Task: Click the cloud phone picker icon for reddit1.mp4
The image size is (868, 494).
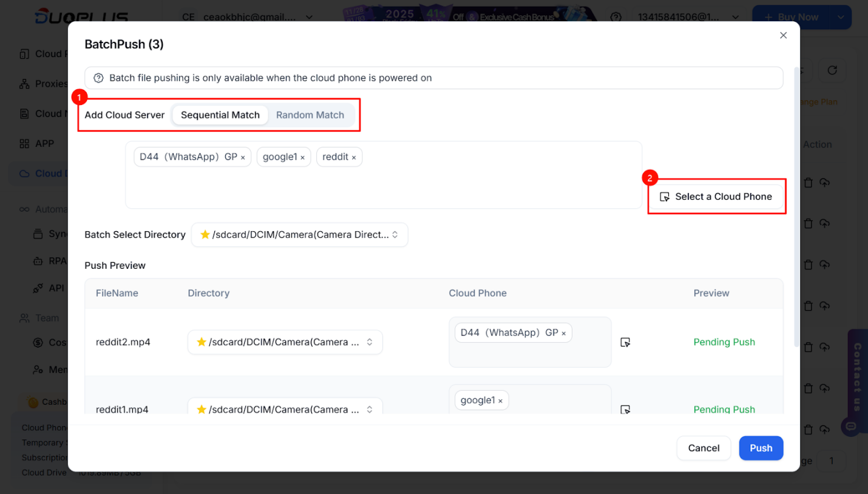Action: (625, 409)
